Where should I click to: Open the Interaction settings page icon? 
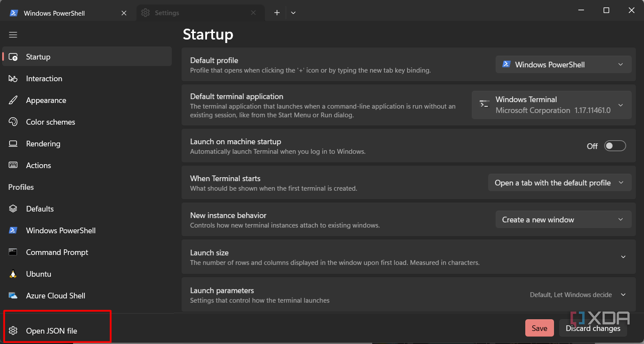(13, 79)
